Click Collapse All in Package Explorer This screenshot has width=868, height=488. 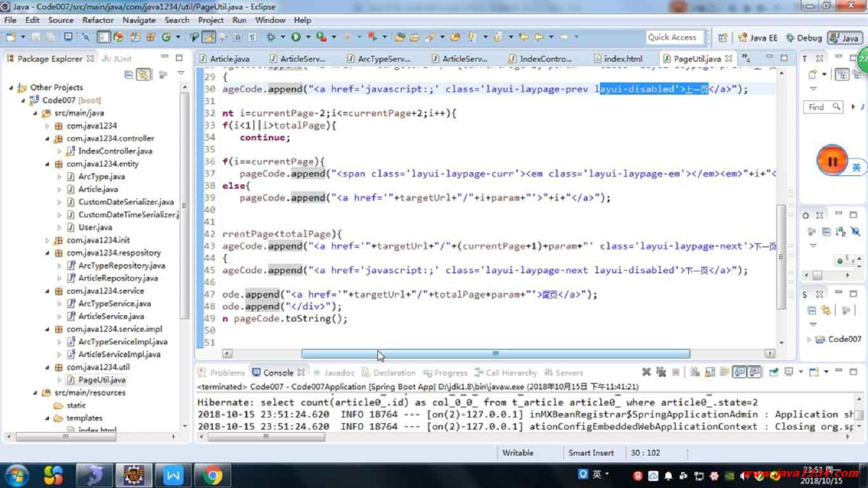point(129,74)
